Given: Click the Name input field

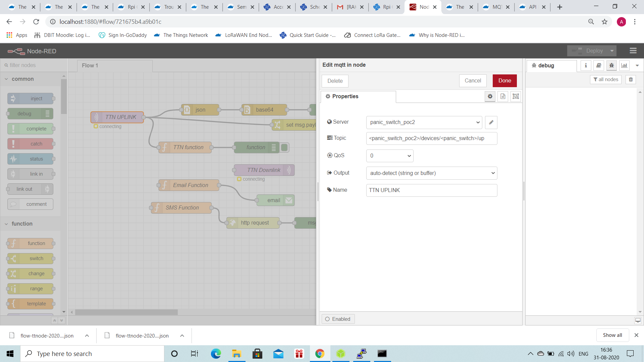Looking at the screenshot, I should pos(432,190).
